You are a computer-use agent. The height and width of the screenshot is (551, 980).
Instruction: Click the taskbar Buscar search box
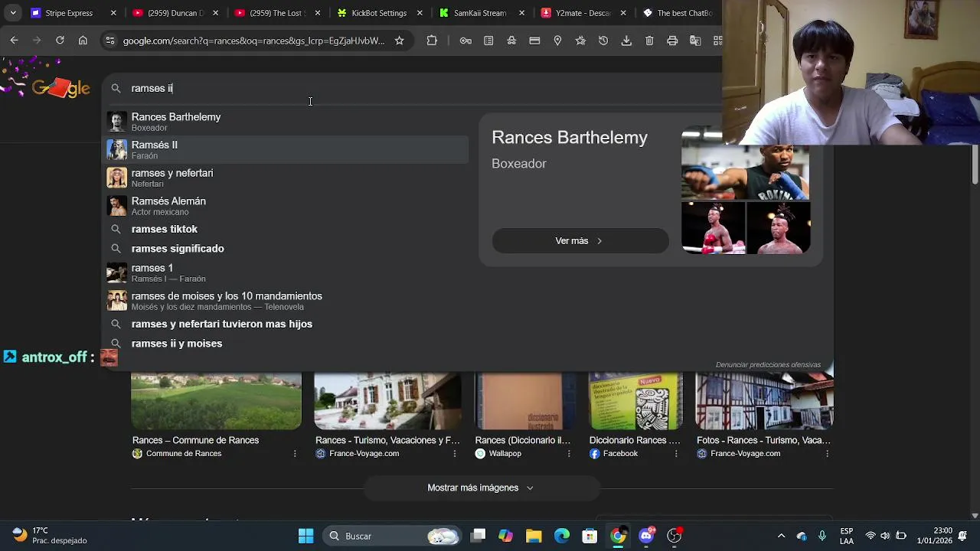(x=390, y=536)
